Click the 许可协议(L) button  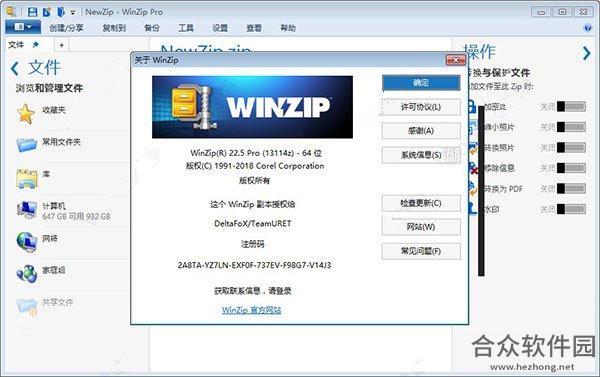[x=421, y=107]
